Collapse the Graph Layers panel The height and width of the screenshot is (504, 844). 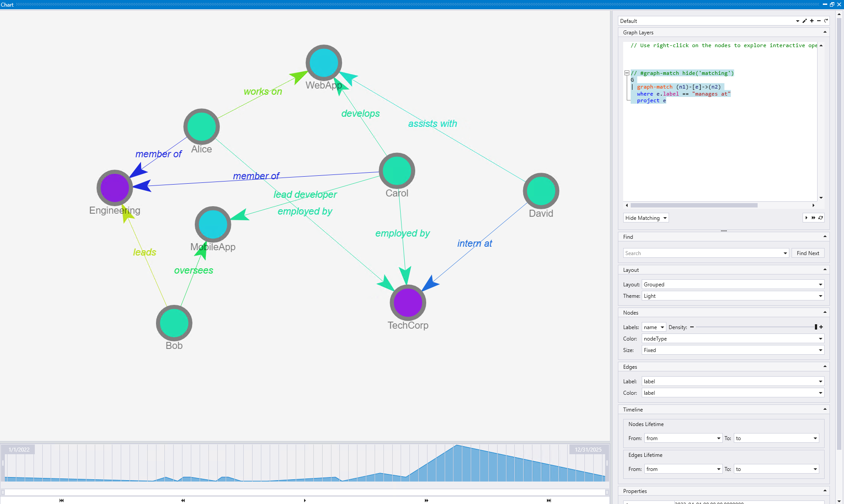click(825, 32)
